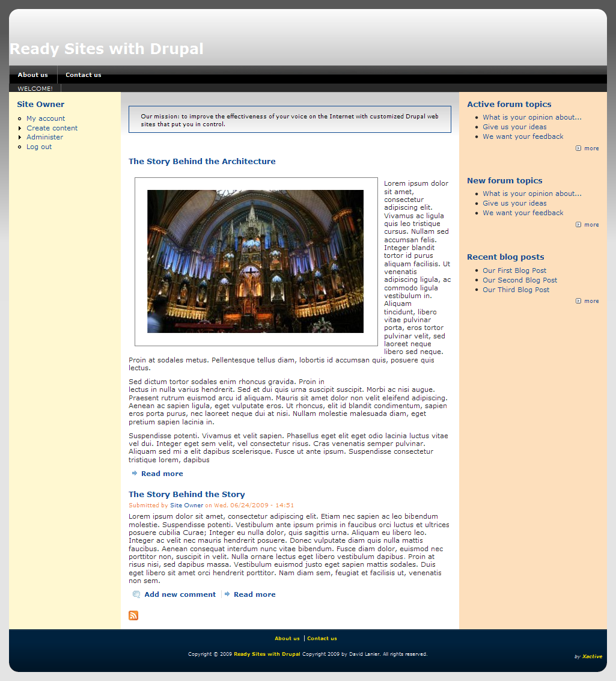Open the About us menu tab

pyautogui.click(x=32, y=75)
